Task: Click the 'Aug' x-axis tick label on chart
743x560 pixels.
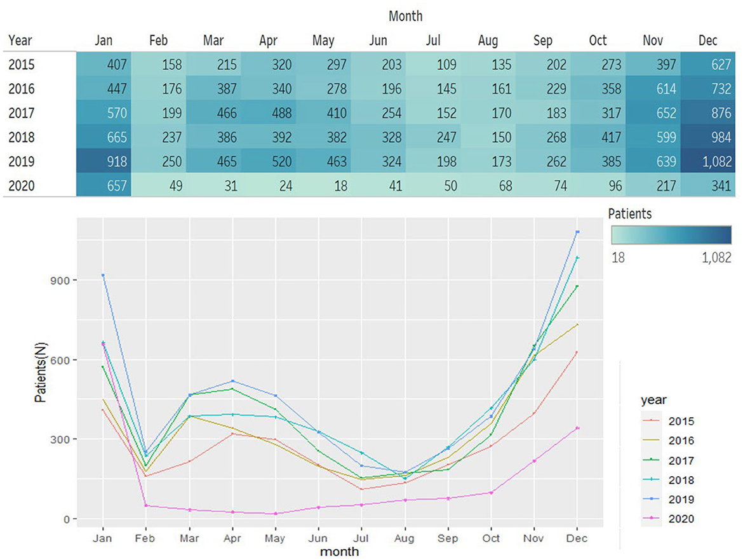Action: point(404,538)
